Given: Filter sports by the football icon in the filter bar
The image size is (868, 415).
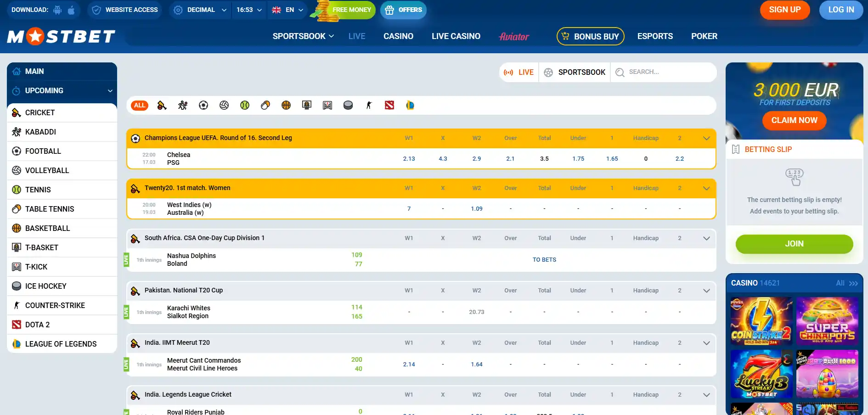Looking at the screenshot, I should point(203,106).
